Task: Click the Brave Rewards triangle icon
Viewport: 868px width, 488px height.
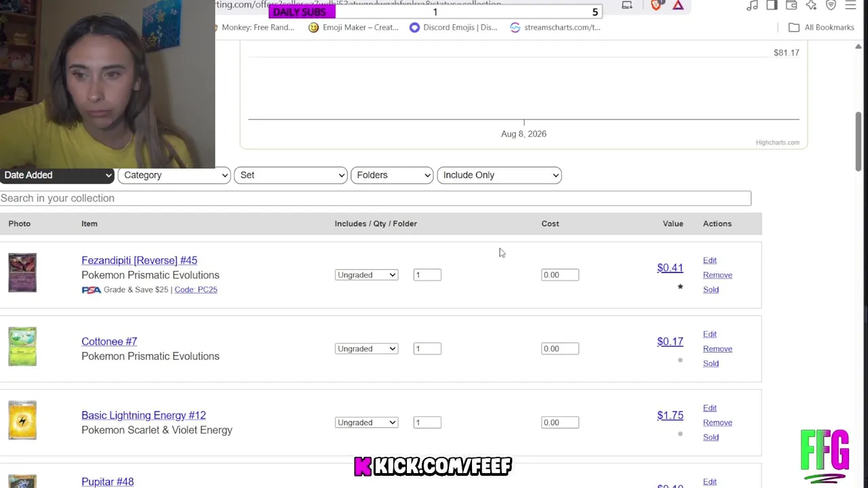Action: pos(677,5)
